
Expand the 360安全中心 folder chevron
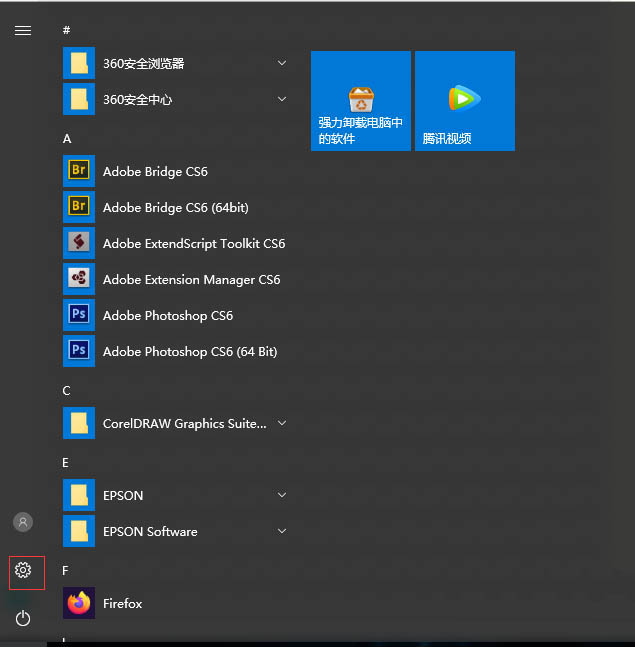[x=282, y=99]
